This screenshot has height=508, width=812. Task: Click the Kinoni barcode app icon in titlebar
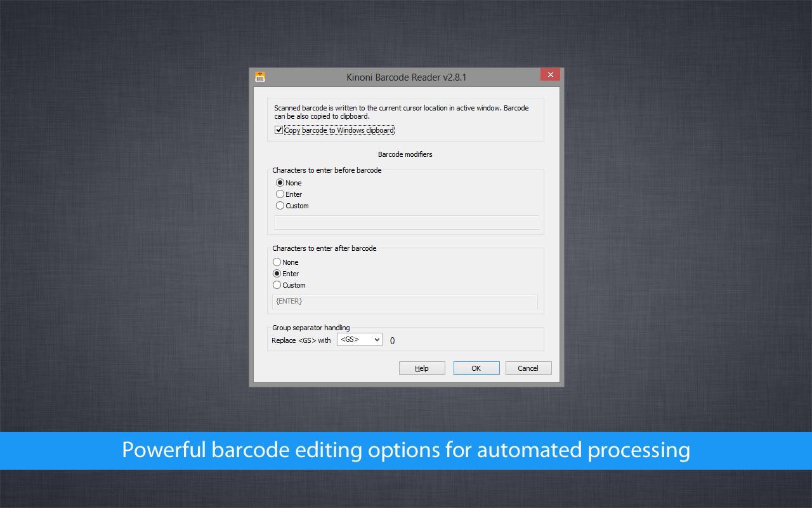pyautogui.click(x=260, y=76)
